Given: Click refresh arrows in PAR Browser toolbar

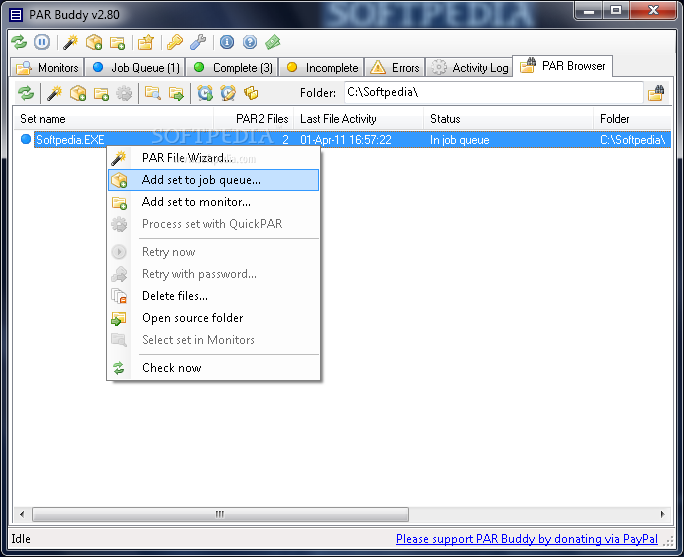Looking at the screenshot, I should click(x=26, y=93).
